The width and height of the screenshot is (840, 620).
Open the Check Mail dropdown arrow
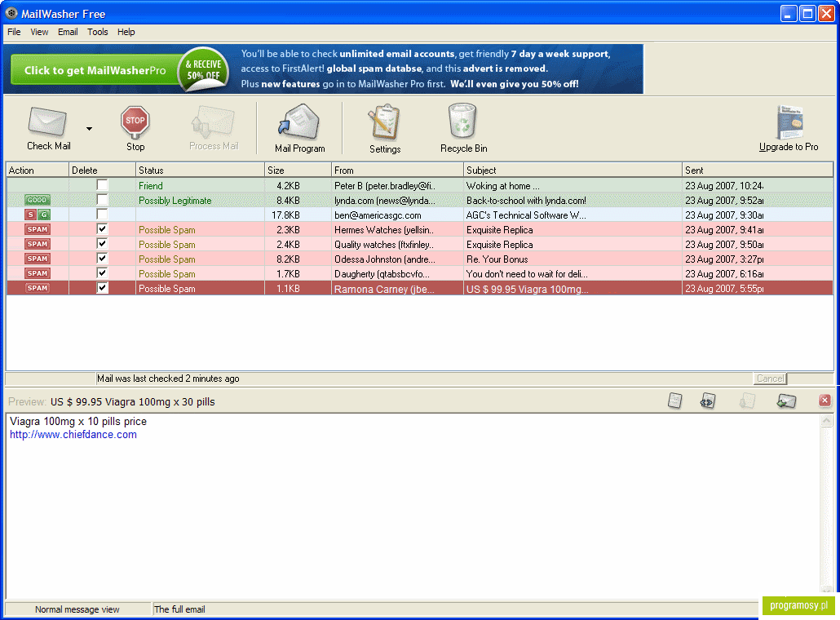click(90, 129)
